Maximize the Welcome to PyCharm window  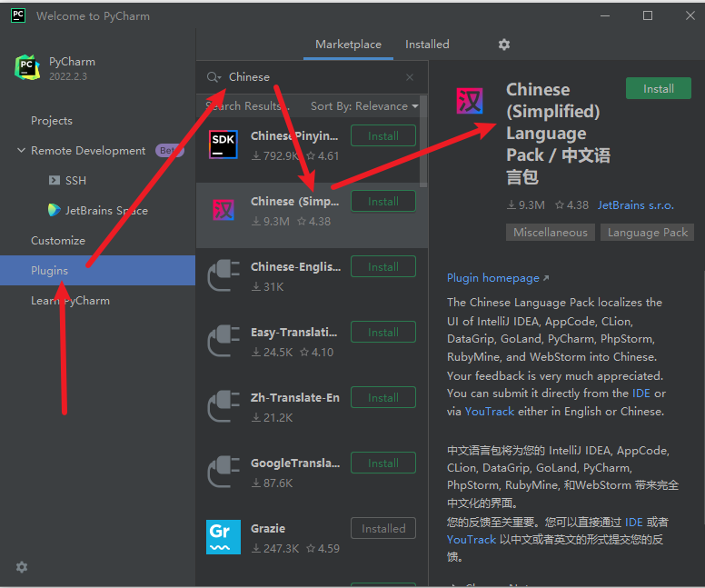(x=648, y=15)
